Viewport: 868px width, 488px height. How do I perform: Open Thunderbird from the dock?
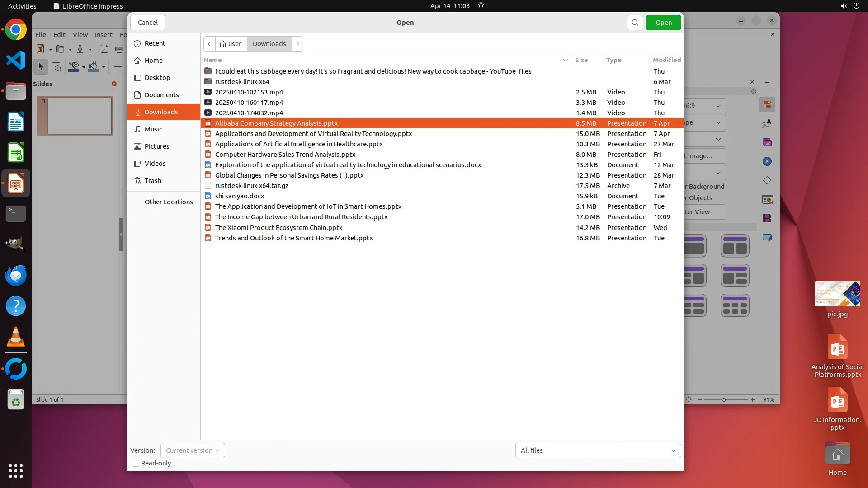[16, 275]
